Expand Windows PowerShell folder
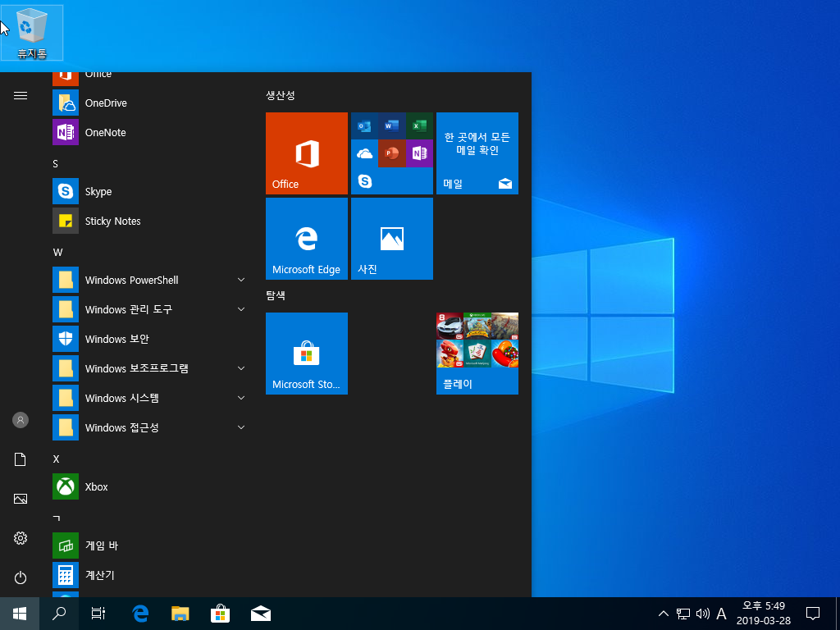Screen dimensions: 840x630 coord(149,281)
